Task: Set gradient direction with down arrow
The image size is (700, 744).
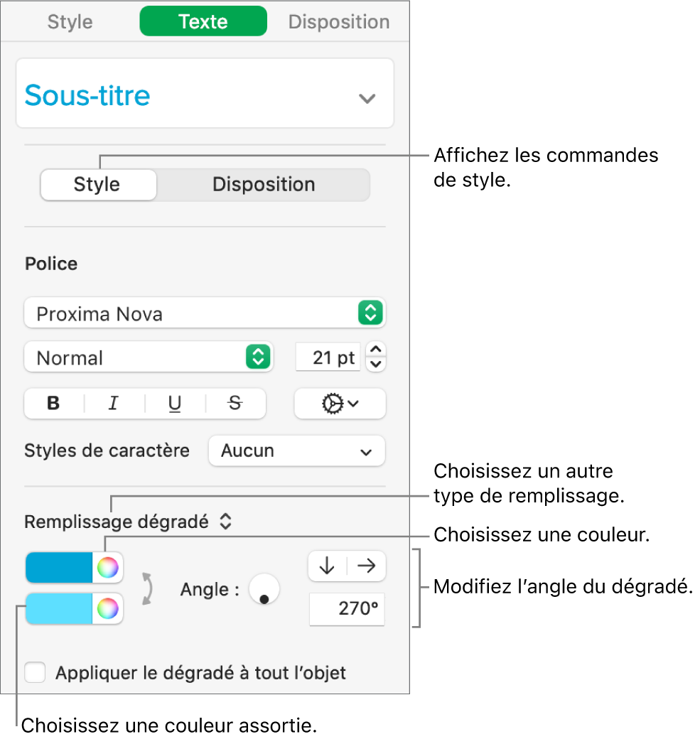Action: (327, 566)
